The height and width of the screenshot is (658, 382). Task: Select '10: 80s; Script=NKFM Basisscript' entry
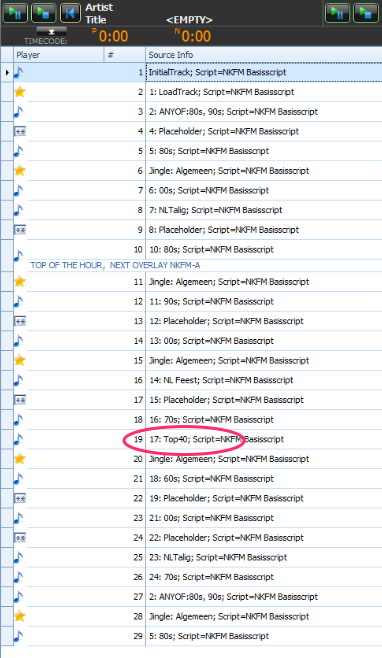click(211, 249)
